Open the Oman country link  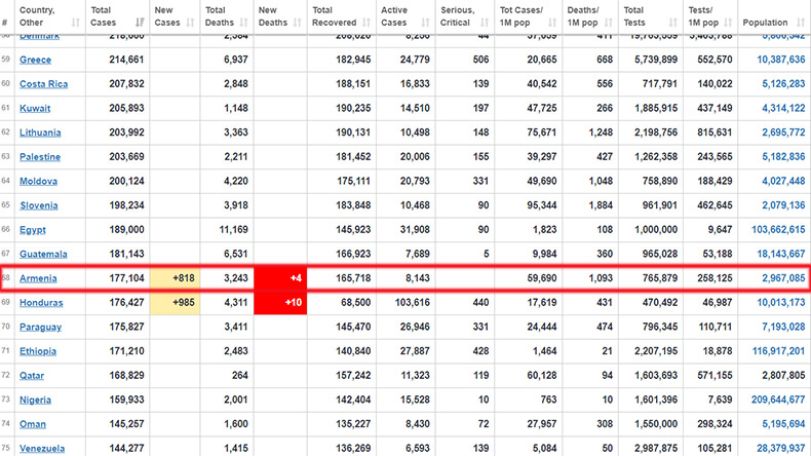(33, 424)
